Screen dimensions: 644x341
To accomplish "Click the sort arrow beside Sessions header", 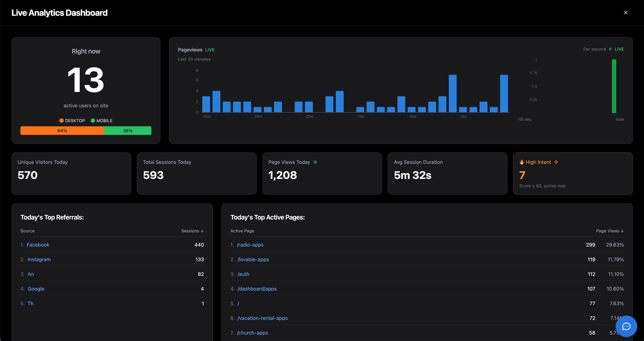I will click(x=202, y=231).
